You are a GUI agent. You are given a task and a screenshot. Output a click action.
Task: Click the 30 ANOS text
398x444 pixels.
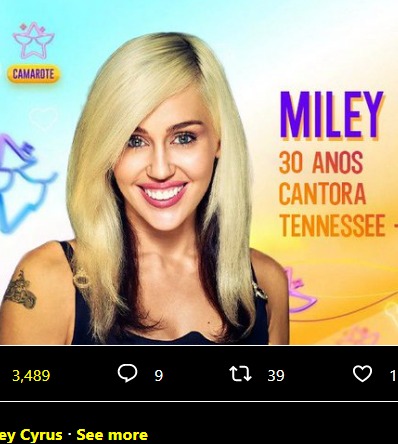click(321, 163)
